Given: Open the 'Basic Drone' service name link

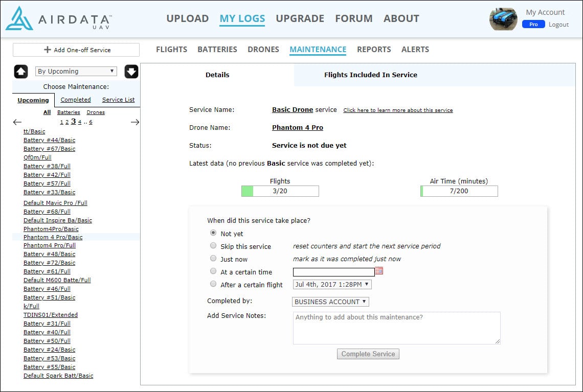Looking at the screenshot, I should tap(293, 109).
